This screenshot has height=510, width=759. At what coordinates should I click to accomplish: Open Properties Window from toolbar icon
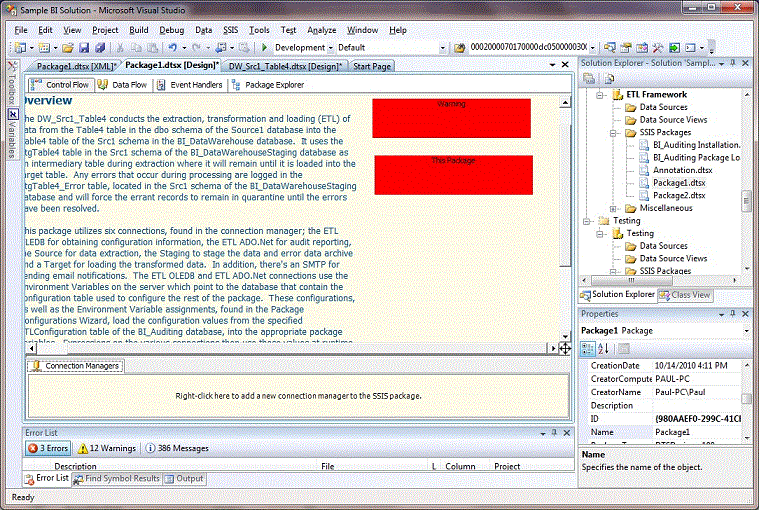626,47
